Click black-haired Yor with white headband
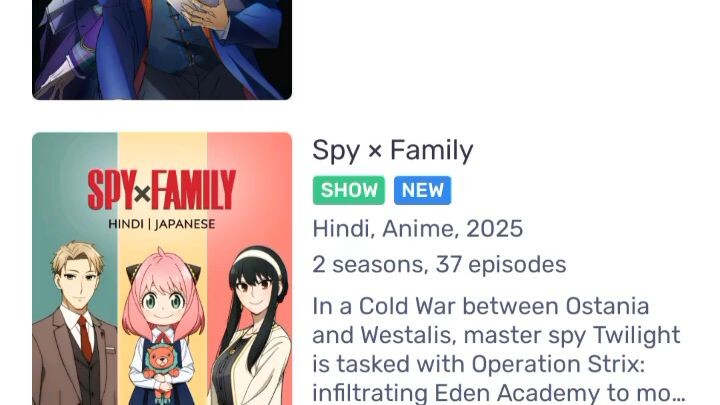This screenshot has width=720, height=405. [253, 328]
